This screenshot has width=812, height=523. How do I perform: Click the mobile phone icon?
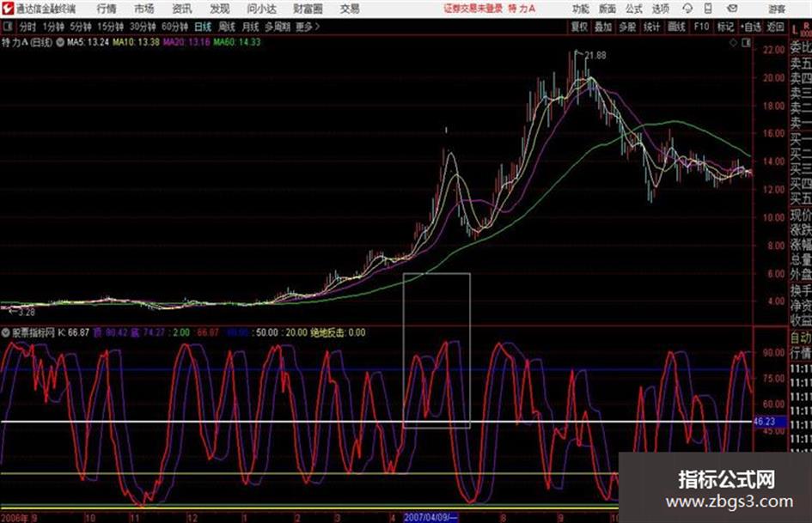coord(708,9)
